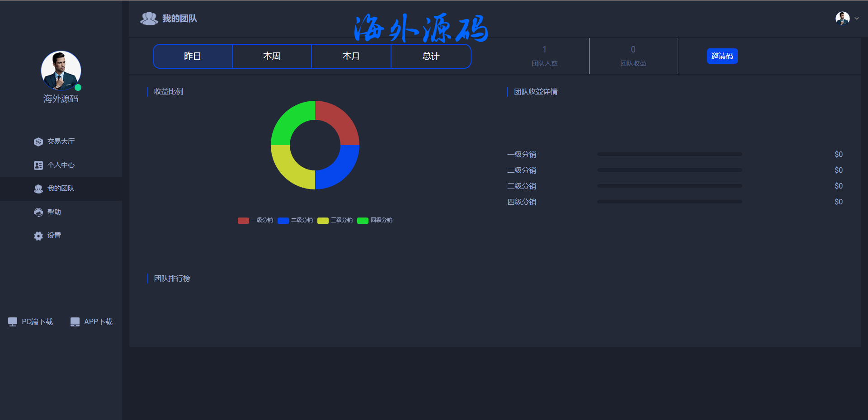
Task: Click the My Team (我的团队) sidebar icon
Action: coord(38,189)
